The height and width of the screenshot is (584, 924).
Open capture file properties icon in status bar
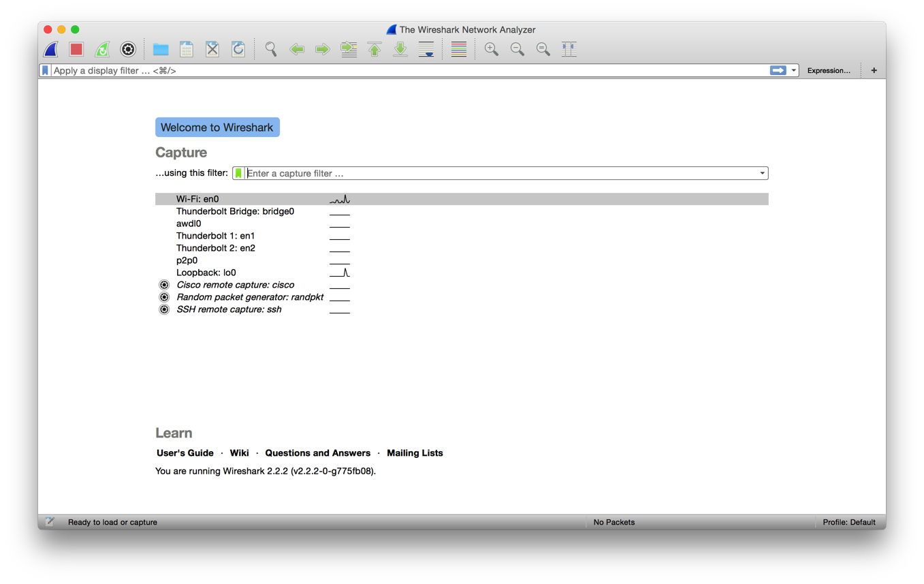click(50, 522)
